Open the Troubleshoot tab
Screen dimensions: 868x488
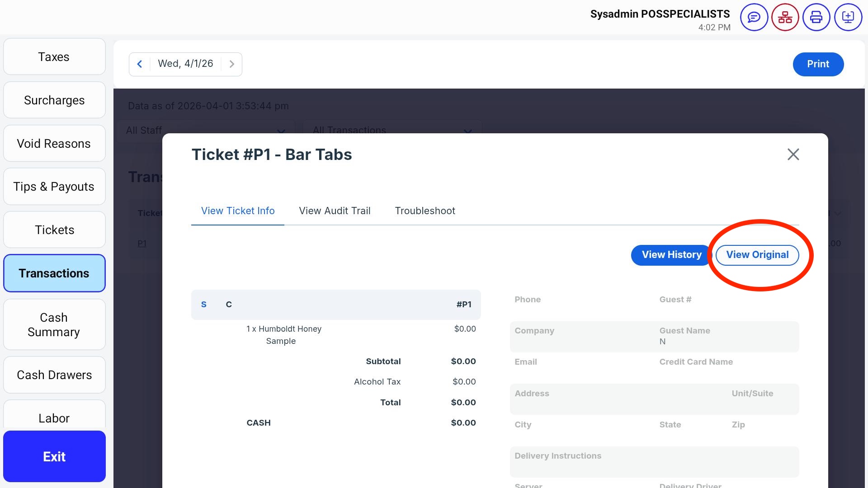pyautogui.click(x=425, y=211)
